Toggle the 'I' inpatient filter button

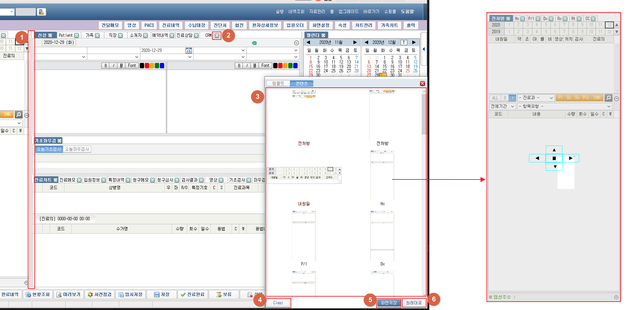coord(512,98)
